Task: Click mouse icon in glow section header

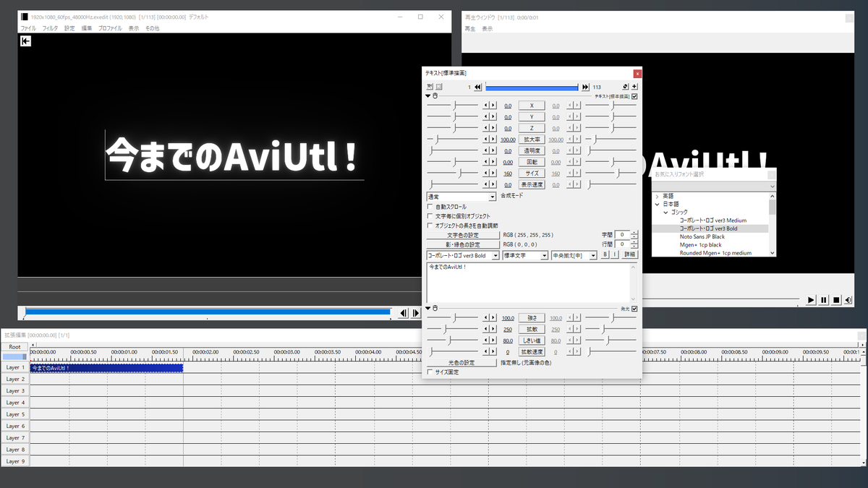Action: (435, 308)
